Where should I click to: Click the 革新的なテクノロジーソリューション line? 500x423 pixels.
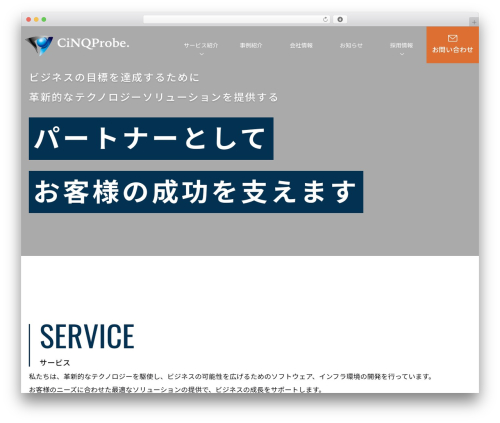(154, 97)
